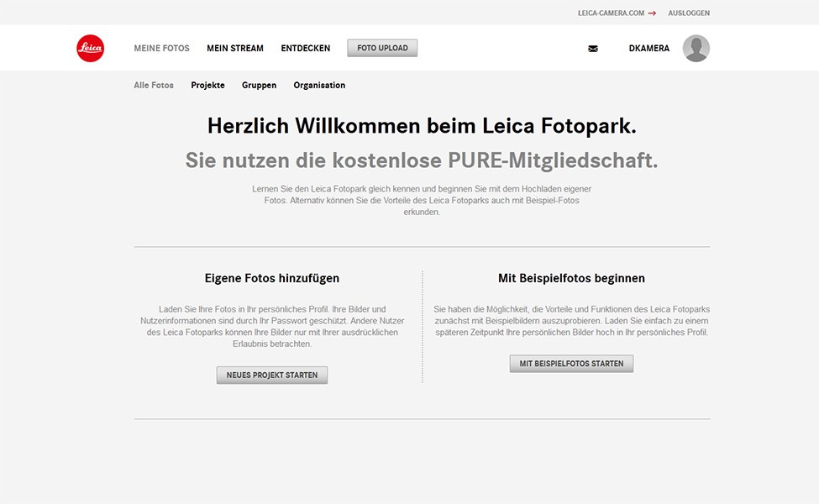Click the DKAMERA username
The height and width of the screenshot is (504, 819).
pos(648,49)
